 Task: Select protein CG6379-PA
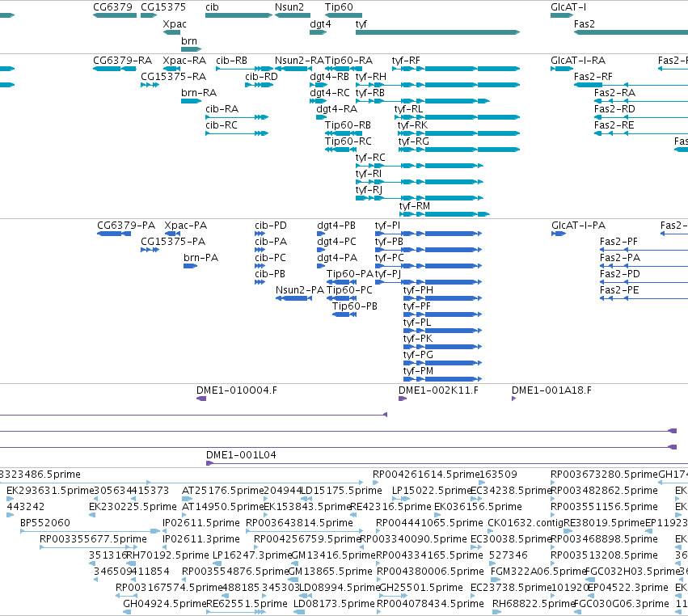(114, 234)
